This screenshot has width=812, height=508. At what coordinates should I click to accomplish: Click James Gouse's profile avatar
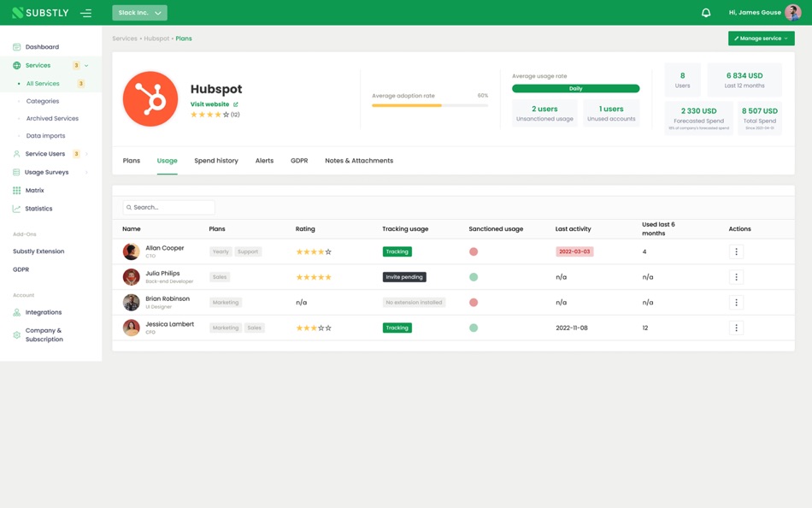[x=792, y=13]
